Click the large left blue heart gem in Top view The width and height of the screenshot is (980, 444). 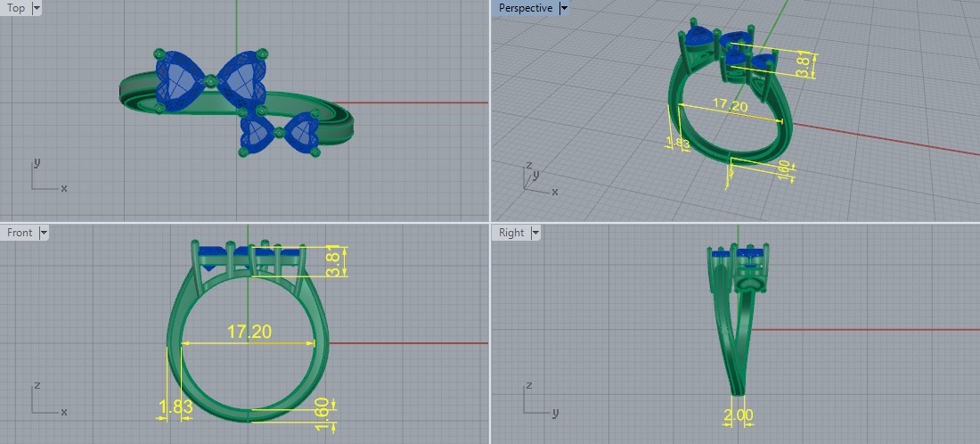tap(181, 79)
